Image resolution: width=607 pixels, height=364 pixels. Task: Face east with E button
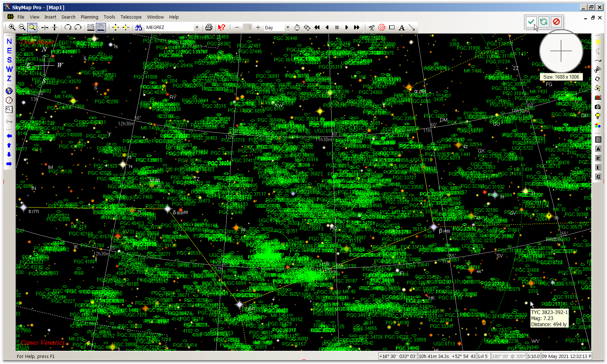pos(9,51)
